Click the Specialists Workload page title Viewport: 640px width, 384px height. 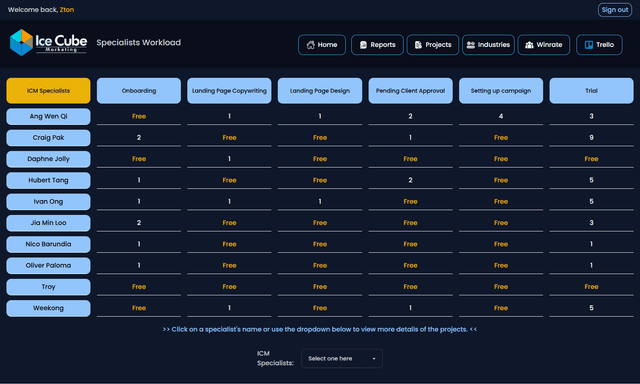click(138, 42)
